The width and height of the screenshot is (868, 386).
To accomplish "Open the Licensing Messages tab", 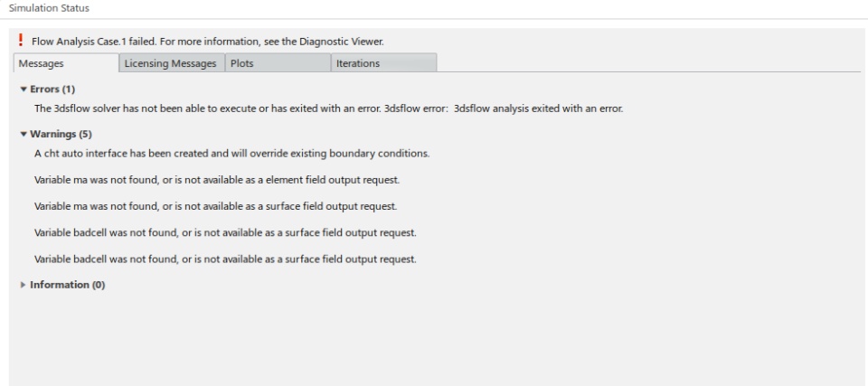I will tap(171, 63).
